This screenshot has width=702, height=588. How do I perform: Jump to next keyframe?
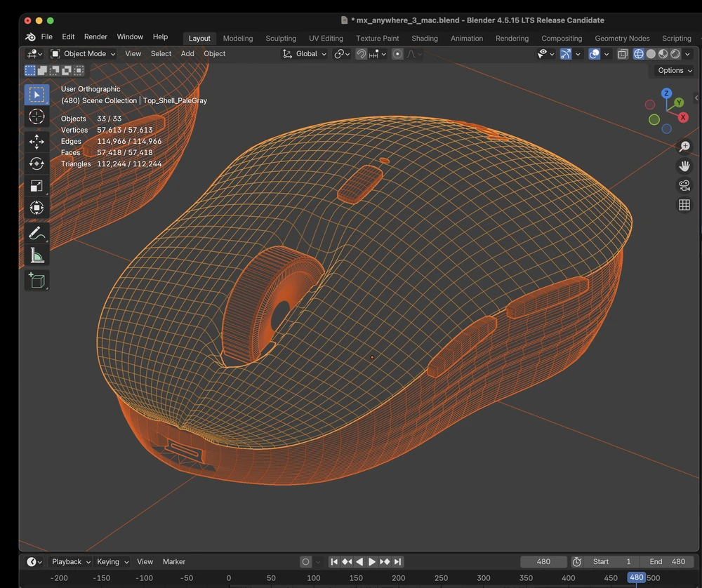tap(385, 561)
